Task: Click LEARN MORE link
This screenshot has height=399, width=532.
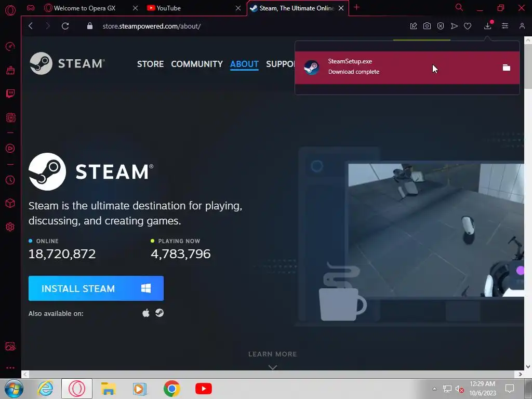Action: click(272, 354)
